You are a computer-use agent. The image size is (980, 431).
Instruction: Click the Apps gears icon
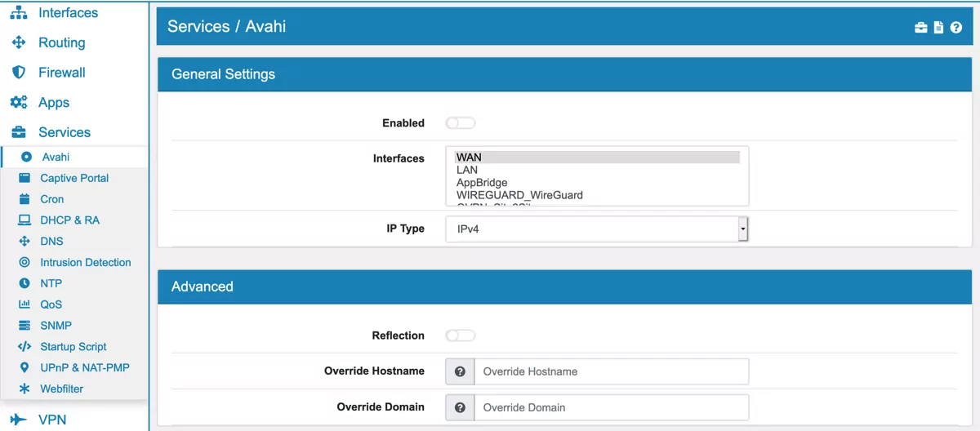pyautogui.click(x=18, y=103)
